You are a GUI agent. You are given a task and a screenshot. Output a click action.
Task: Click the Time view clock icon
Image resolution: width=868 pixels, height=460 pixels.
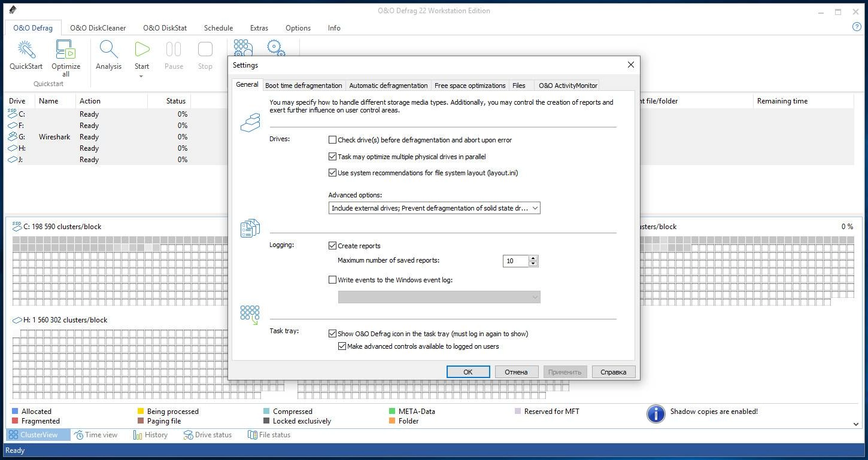pyautogui.click(x=78, y=435)
